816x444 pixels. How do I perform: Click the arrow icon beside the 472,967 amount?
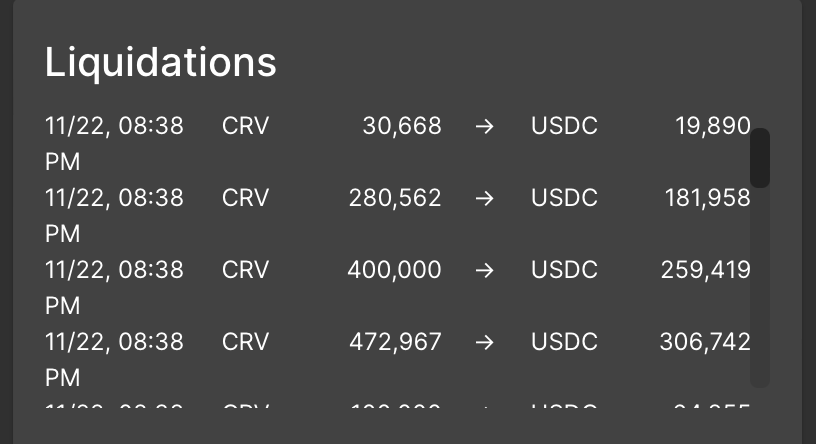484,342
